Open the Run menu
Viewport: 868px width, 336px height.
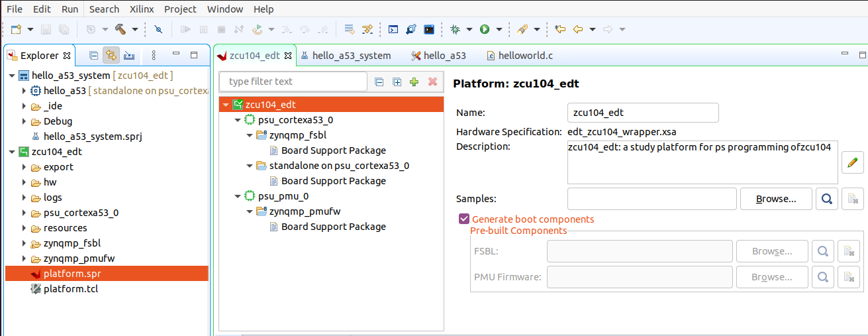pyautogui.click(x=70, y=9)
